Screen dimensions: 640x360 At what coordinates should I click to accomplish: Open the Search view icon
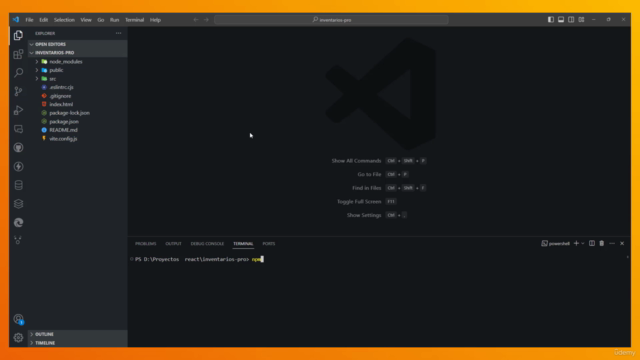click(18, 73)
